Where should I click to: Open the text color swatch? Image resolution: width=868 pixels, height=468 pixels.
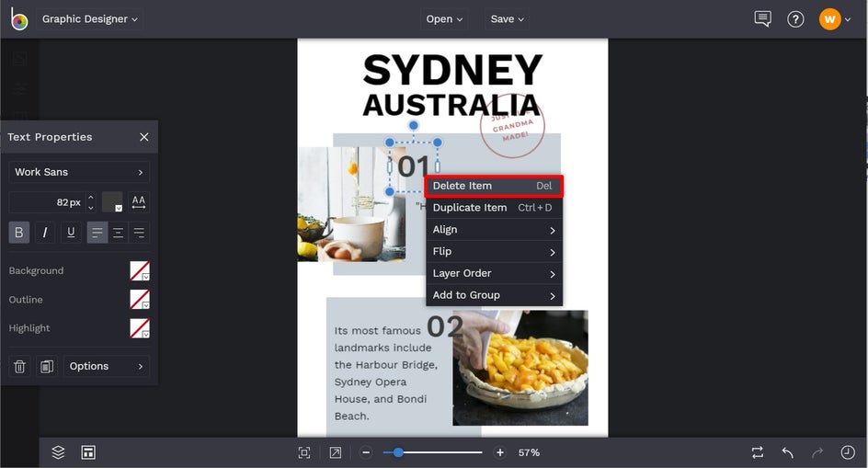112,202
